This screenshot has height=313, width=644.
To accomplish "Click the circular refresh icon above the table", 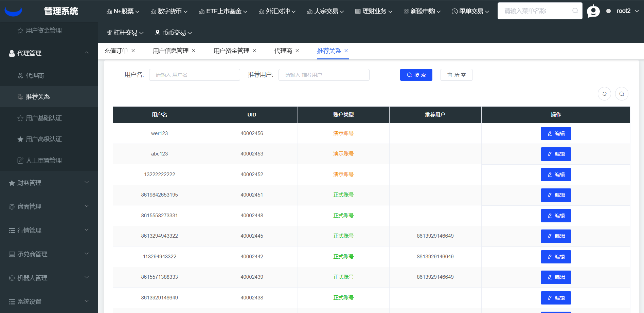I will pyautogui.click(x=604, y=94).
